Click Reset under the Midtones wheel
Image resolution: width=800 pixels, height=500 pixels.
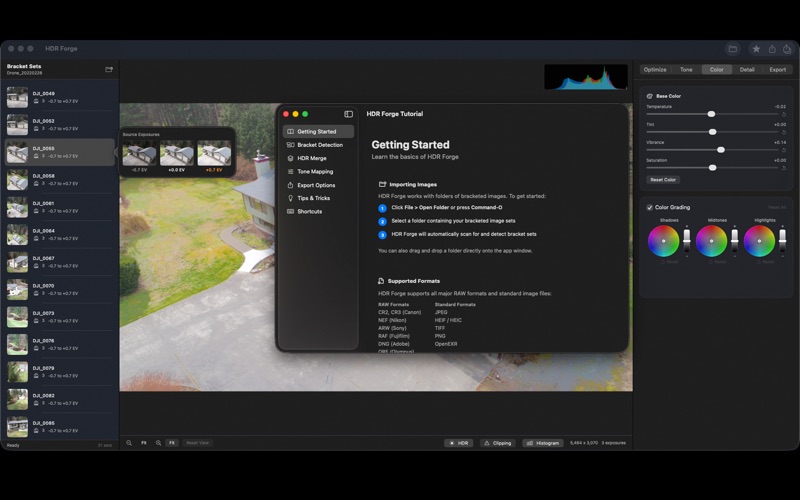[x=717, y=262]
